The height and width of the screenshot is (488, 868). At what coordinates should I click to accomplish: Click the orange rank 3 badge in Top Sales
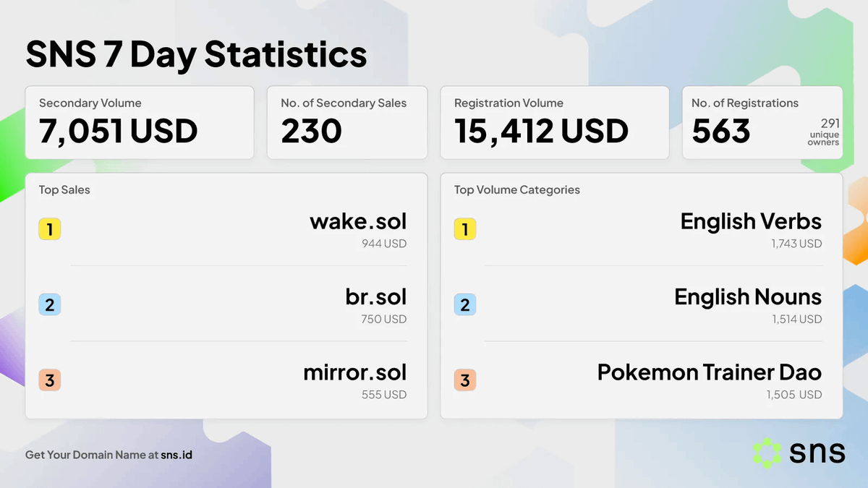(49, 380)
